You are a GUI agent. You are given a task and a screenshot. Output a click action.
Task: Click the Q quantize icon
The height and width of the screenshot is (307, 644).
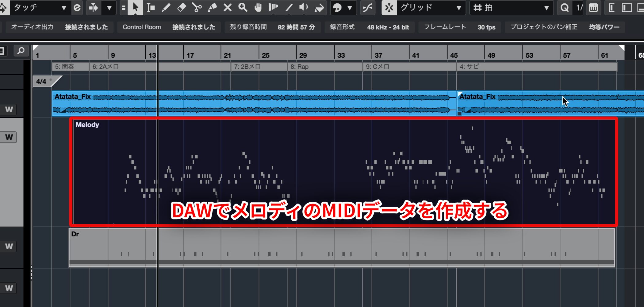564,7
